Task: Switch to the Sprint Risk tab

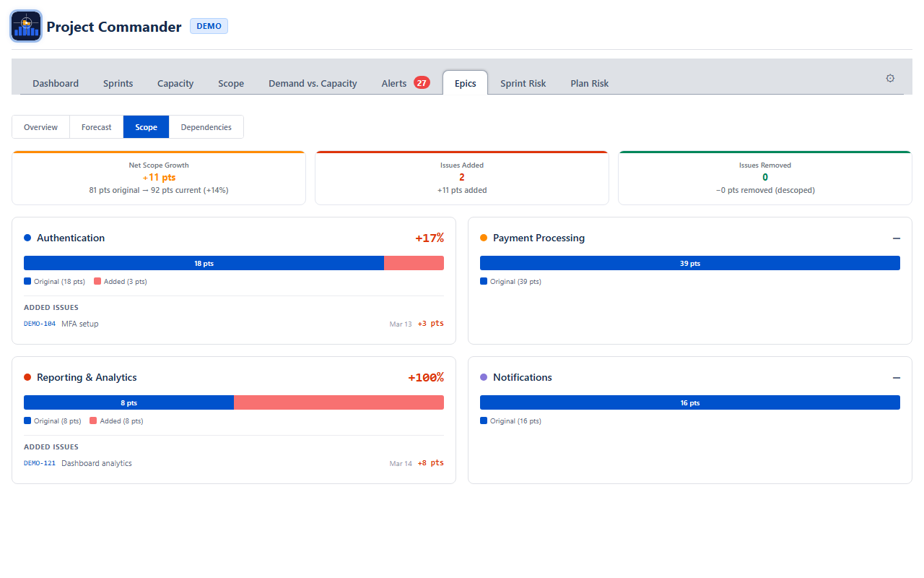Action: click(523, 83)
